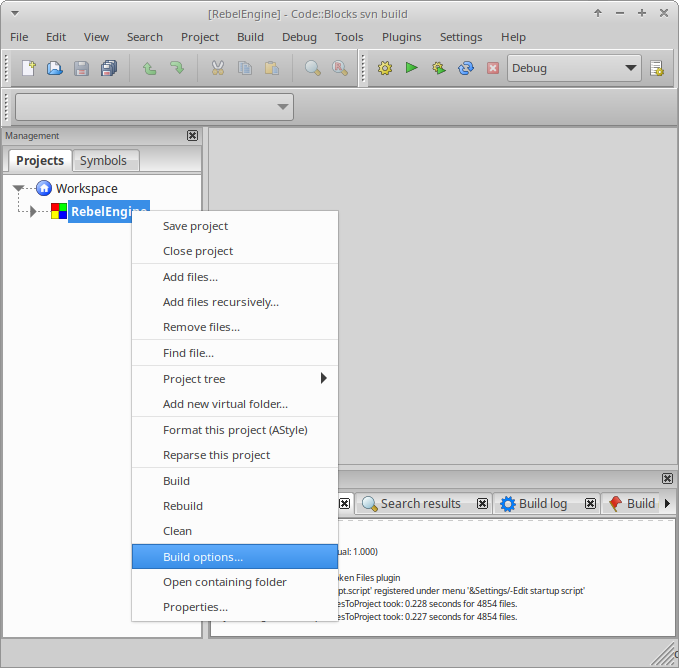Click the Save file toolbar icon
Screen dimensions: 679x668
[81, 68]
